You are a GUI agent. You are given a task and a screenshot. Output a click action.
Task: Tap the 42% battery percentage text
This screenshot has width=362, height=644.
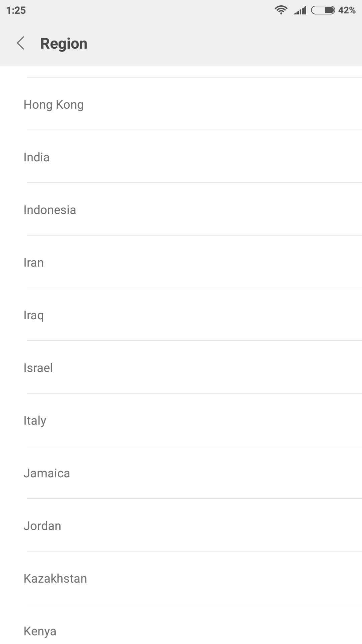coord(347,10)
